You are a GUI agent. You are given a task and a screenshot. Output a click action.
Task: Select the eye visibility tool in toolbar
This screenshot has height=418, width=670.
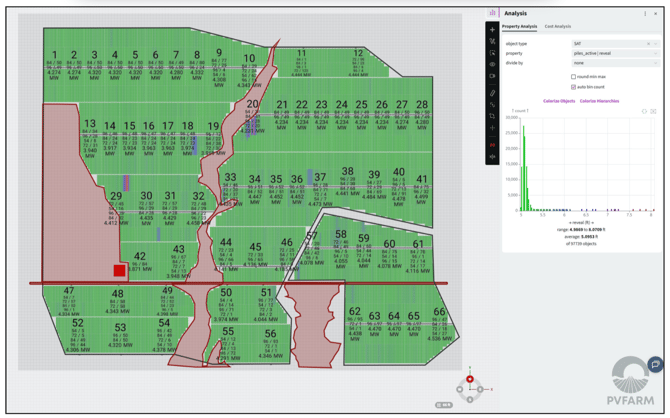point(492,64)
